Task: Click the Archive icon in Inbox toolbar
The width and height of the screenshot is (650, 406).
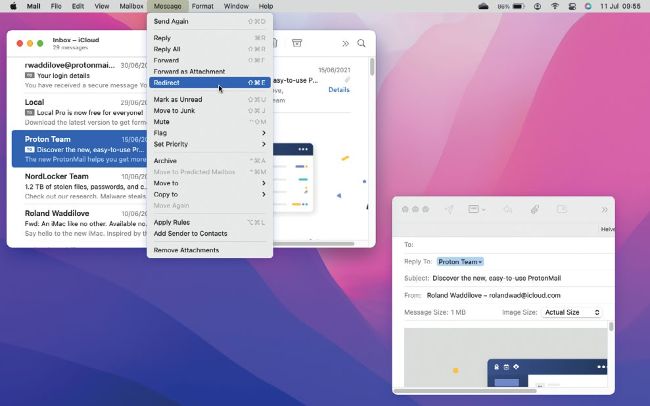Action: pos(297,43)
